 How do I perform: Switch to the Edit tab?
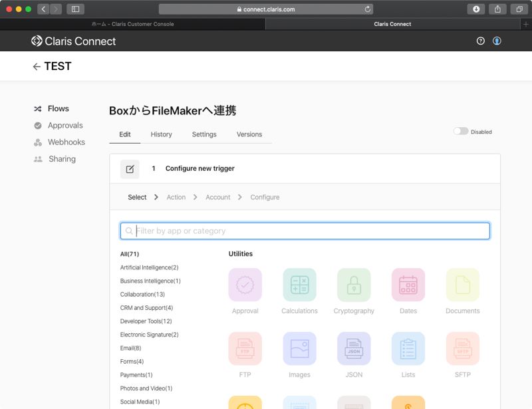pyautogui.click(x=125, y=134)
